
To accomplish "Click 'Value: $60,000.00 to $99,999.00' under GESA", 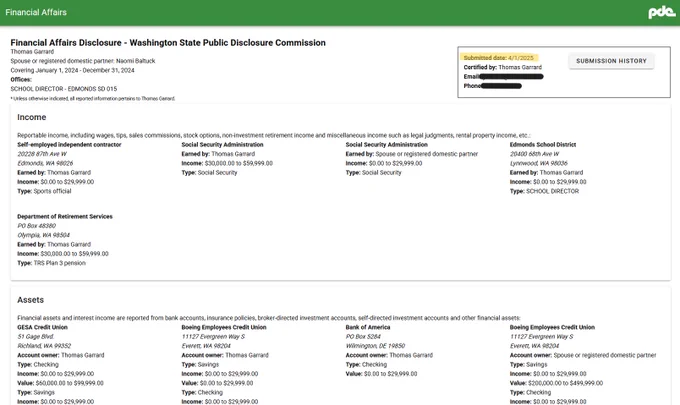I will 61,383.
